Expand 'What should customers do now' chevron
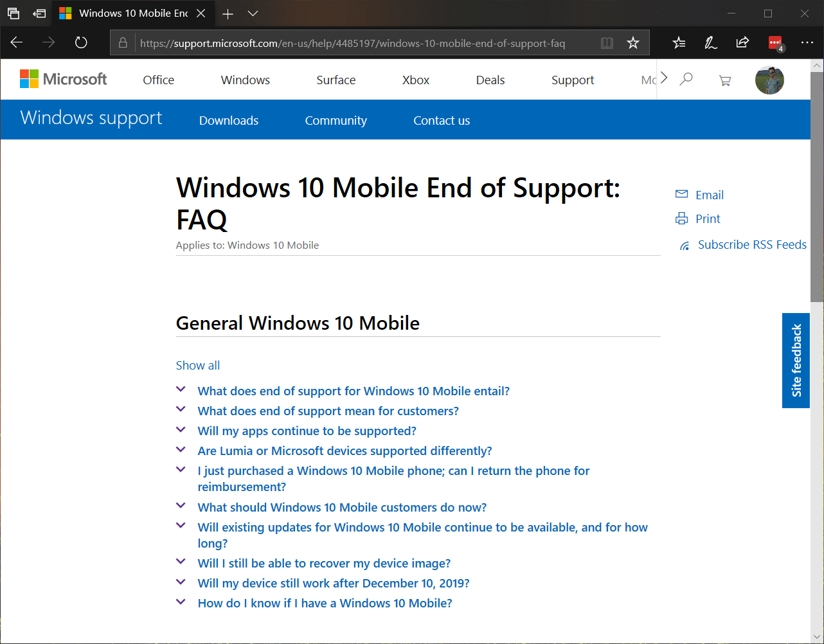 [181, 506]
